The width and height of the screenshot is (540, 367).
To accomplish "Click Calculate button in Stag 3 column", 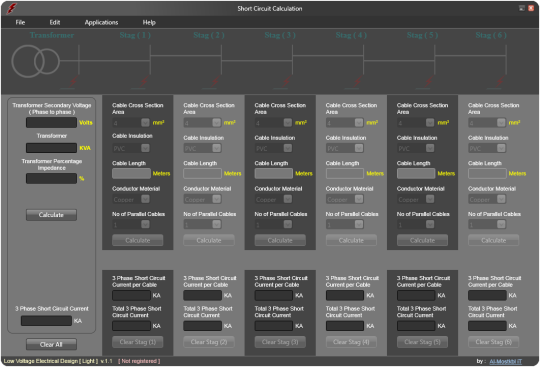I will pyautogui.click(x=280, y=240).
